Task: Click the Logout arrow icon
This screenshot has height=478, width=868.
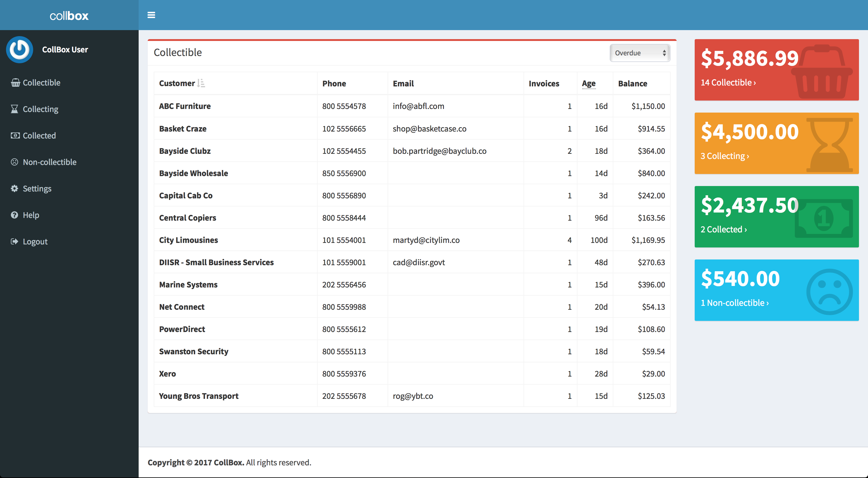Action: [14, 241]
